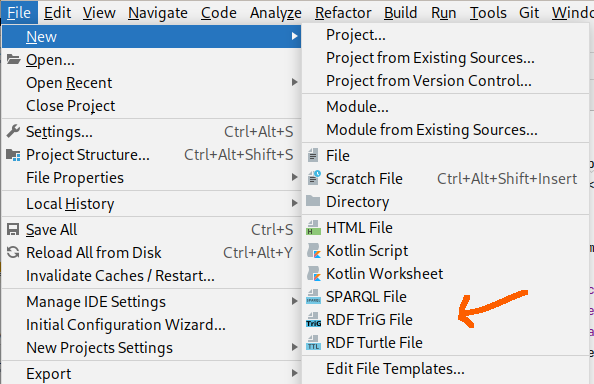Click the RDF TriG File icon
Viewport: 594px width, 384px height.
pyautogui.click(x=313, y=320)
